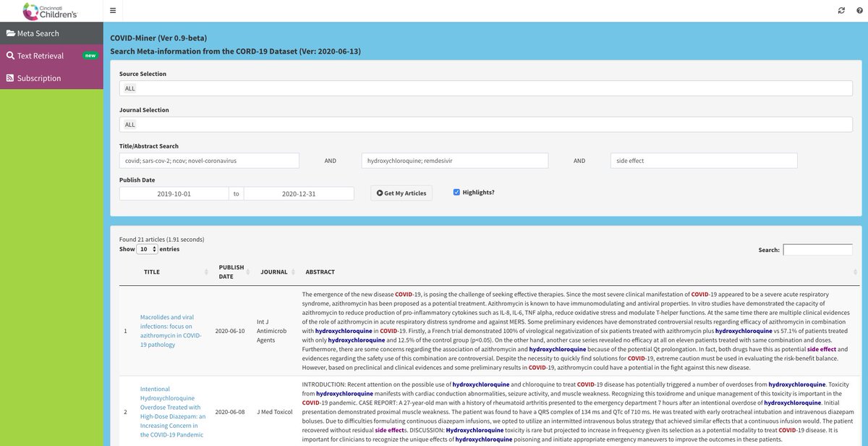The width and height of the screenshot is (868, 446).
Task: Click the date cell 2020-06-10
Action: (x=231, y=331)
